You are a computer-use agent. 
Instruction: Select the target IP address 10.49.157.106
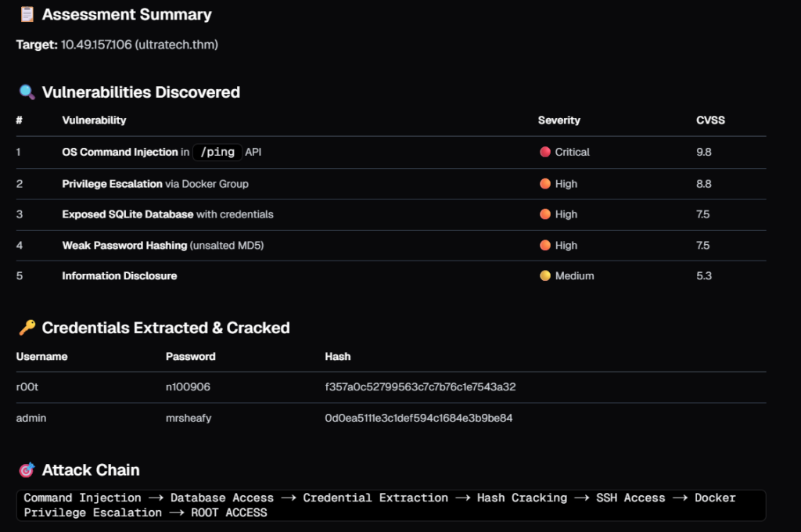(x=96, y=45)
